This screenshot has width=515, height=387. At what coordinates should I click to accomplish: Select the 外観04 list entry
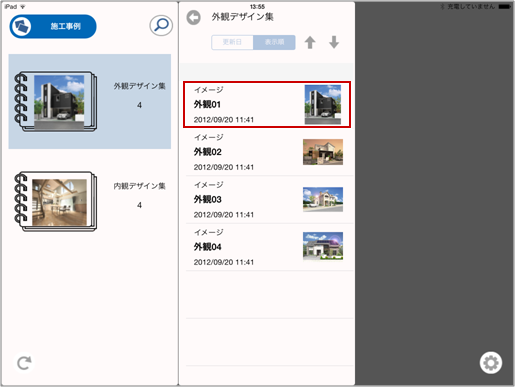pos(269,247)
